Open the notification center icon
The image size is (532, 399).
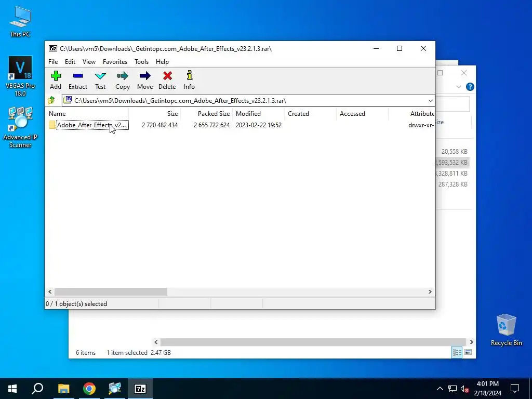515,389
